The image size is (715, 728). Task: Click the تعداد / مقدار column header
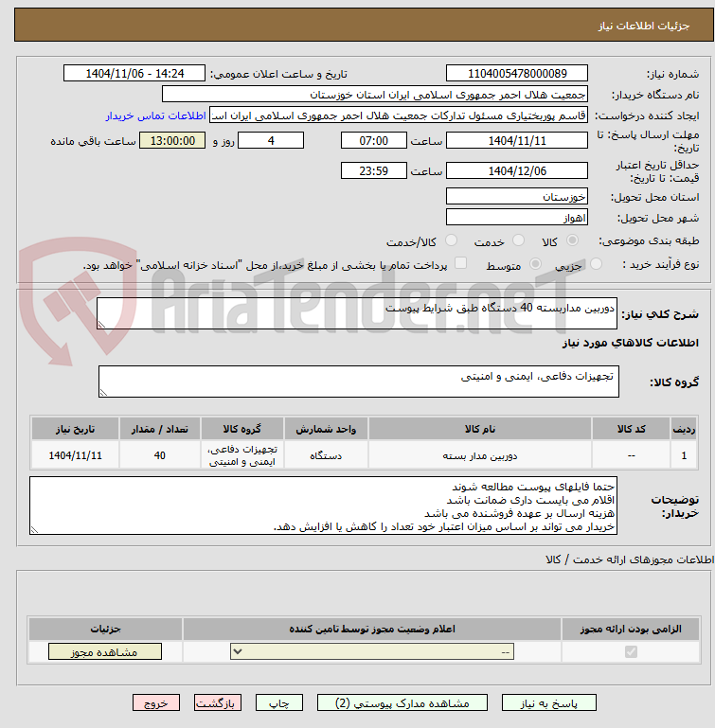click(160, 429)
